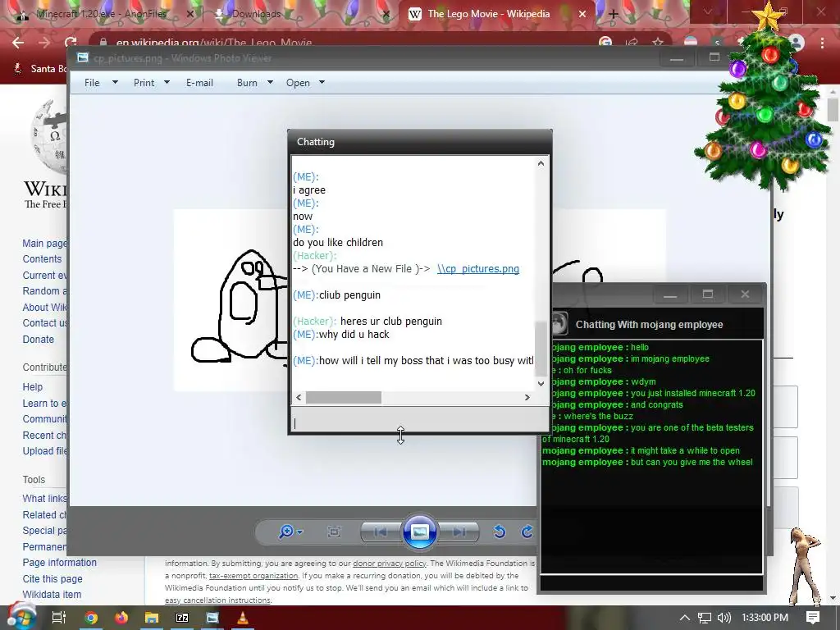Click the avatar icon in mojang employee chat
This screenshot has height=630, width=840.
point(559,323)
